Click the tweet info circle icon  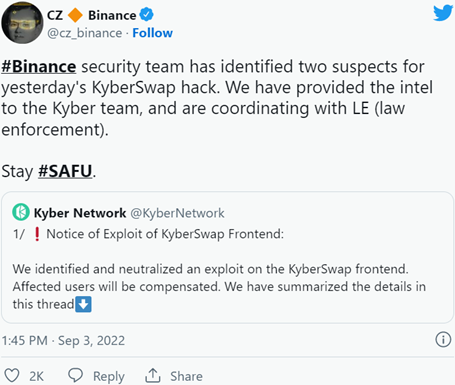pos(443,340)
